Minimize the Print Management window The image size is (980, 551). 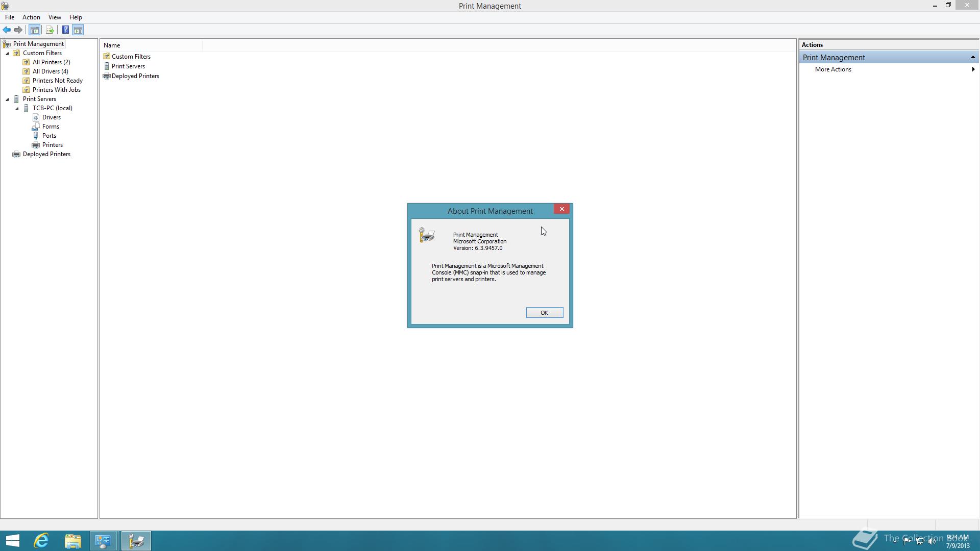click(x=935, y=6)
